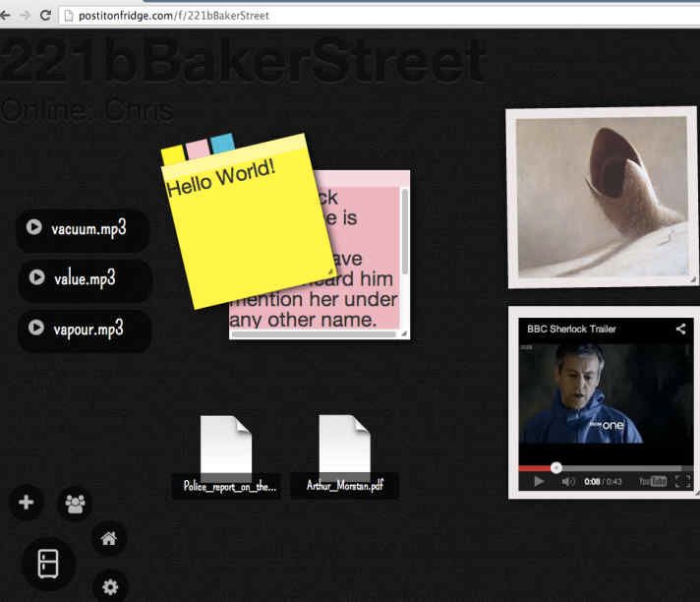Toggle fullscreen on the video player
Image resolution: width=700 pixels, height=602 pixels.
(x=682, y=481)
